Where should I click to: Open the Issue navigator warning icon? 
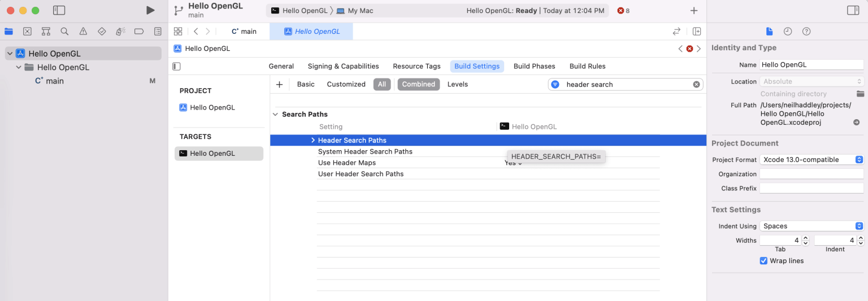pyautogui.click(x=83, y=32)
